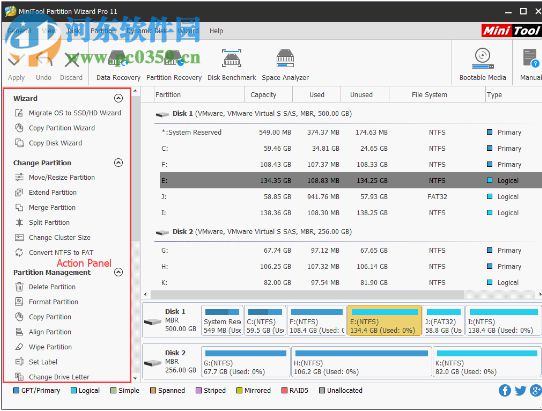The image size is (542, 411).
Task: Click the action panel scroll-down arrow
Action: point(135,378)
